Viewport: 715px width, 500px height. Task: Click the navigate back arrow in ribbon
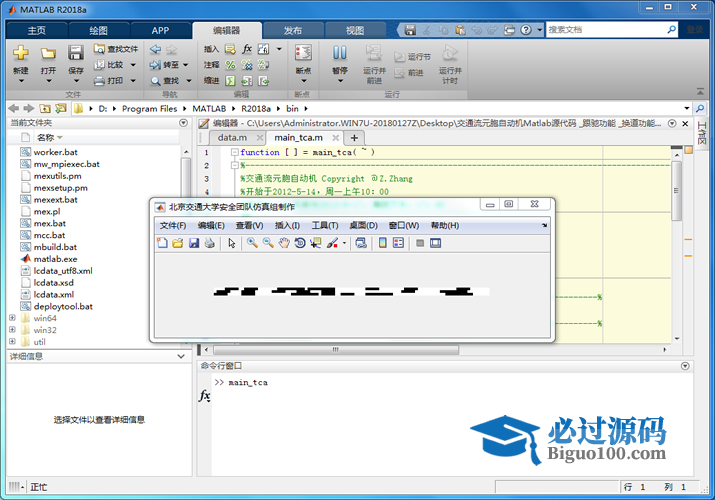point(155,49)
